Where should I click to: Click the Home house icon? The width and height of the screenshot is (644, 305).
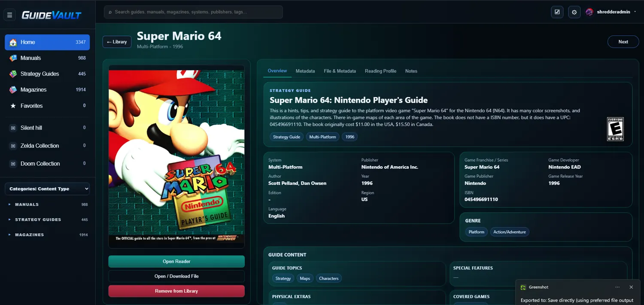coord(13,42)
